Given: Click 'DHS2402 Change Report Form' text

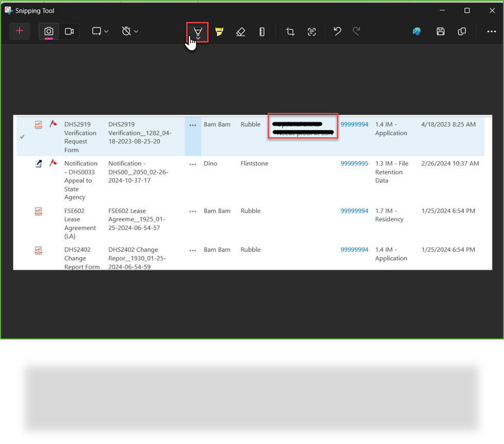Looking at the screenshot, I should [82, 258].
